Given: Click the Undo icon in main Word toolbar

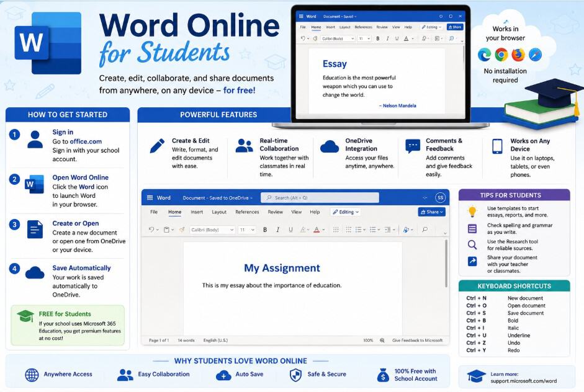Looking at the screenshot, I should click(x=151, y=229).
